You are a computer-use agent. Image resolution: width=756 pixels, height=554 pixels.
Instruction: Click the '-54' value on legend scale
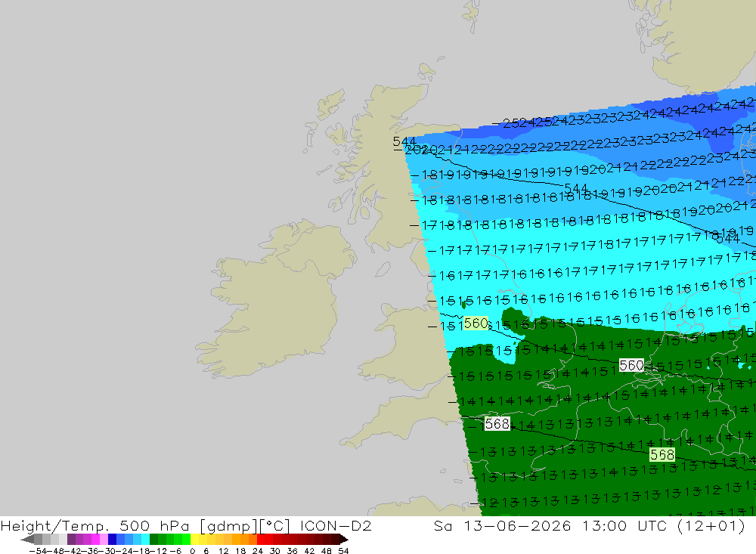pos(38,551)
